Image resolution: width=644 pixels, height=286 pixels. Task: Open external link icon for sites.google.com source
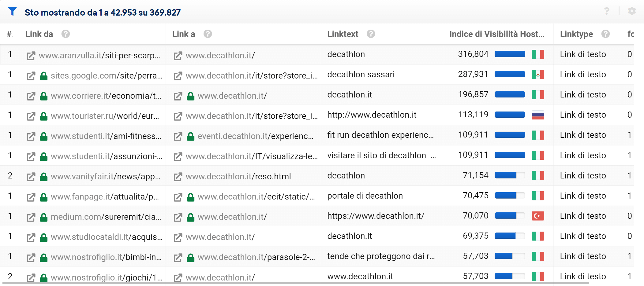click(31, 76)
